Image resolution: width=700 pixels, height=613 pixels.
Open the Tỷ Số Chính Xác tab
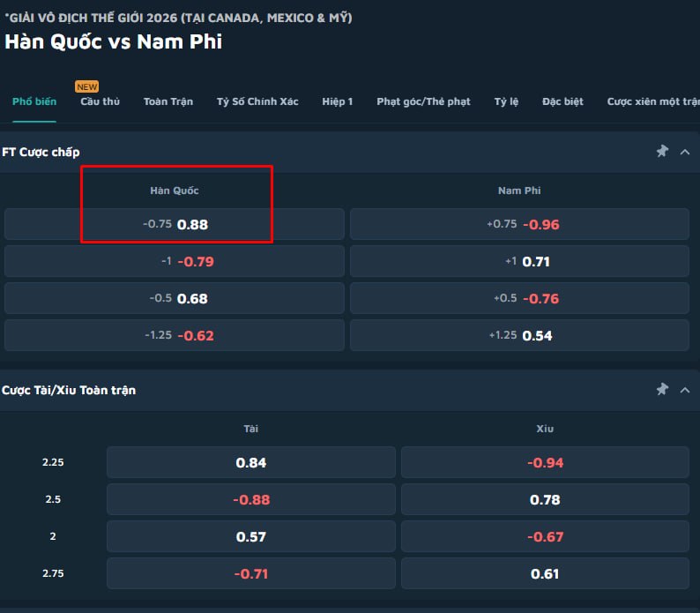click(x=257, y=101)
